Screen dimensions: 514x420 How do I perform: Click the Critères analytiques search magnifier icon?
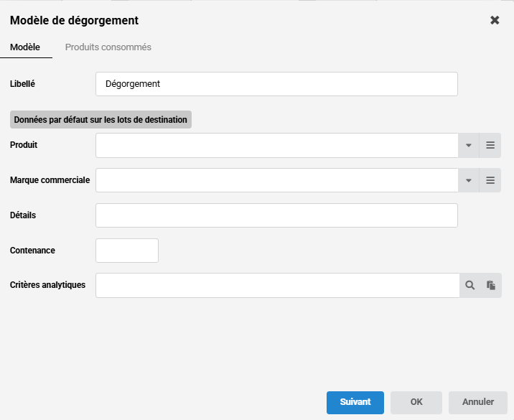(x=470, y=285)
